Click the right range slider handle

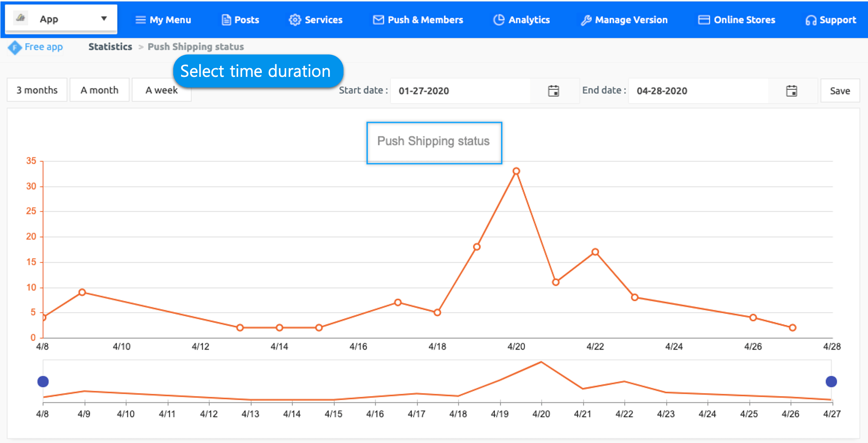831,382
